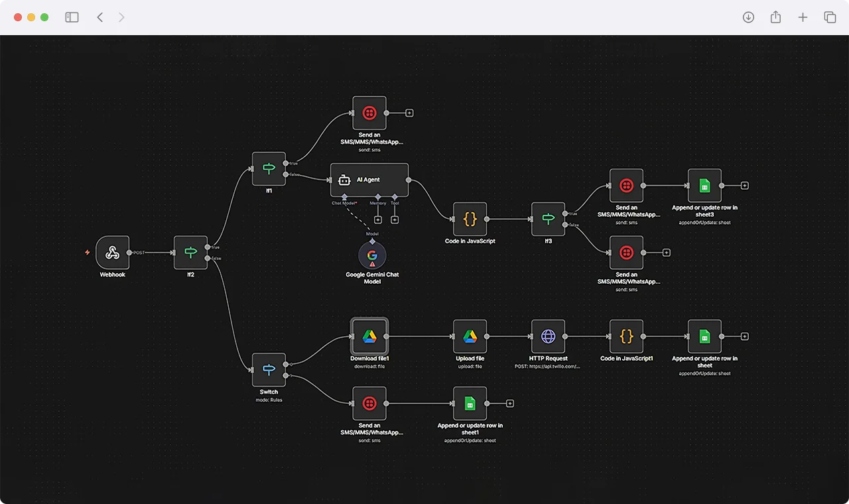Image resolution: width=849 pixels, height=504 pixels.
Task: Show the browser tab overview
Action: pos(830,17)
